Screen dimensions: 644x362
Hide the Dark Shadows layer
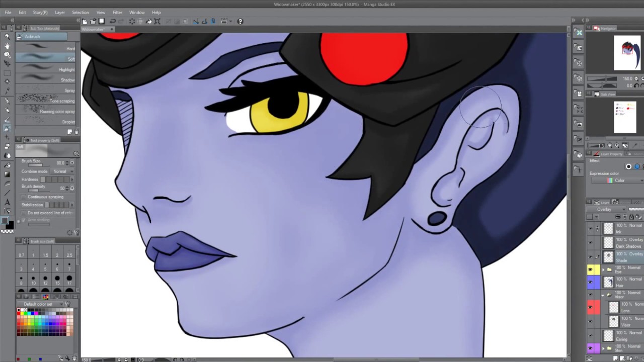tap(590, 243)
